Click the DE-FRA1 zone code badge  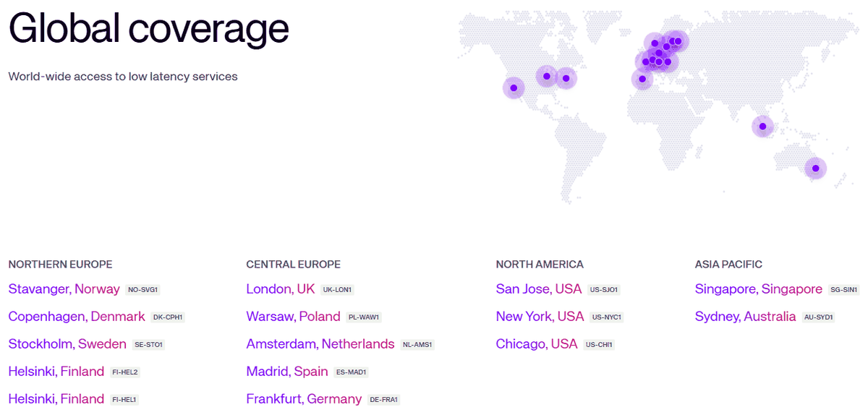click(384, 400)
